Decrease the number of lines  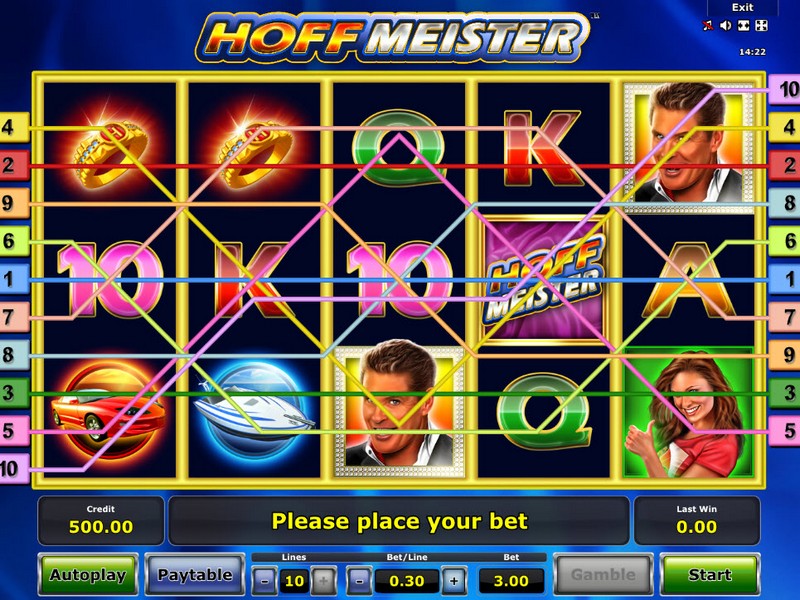(x=264, y=581)
